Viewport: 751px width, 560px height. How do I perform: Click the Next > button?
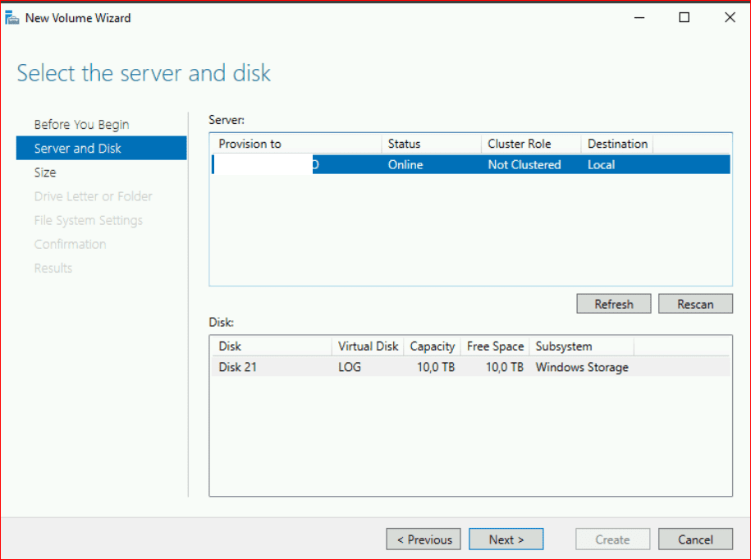click(506, 539)
